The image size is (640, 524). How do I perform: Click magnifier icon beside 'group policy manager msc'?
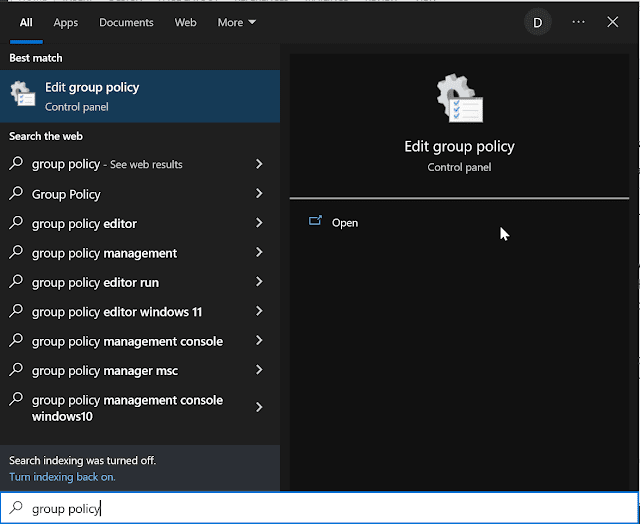click(x=16, y=369)
